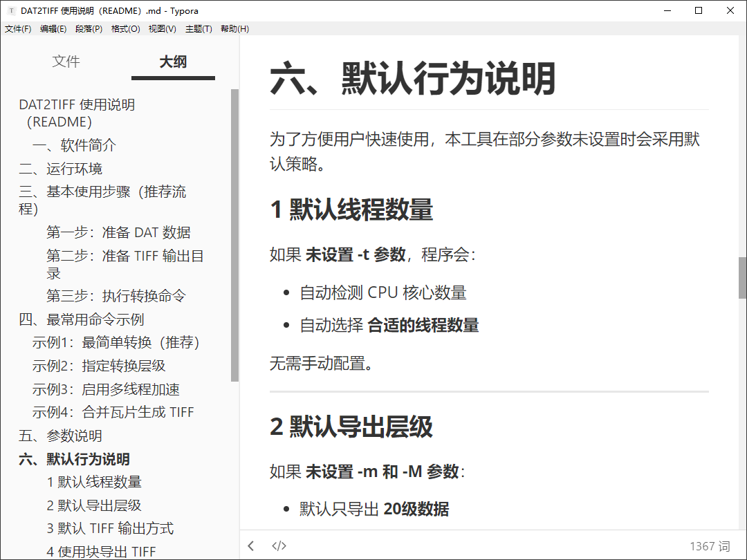Open the 格式(O) menu
Image resolution: width=747 pixels, height=560 pixels.
pyautogui.click(x=126, y=29)
